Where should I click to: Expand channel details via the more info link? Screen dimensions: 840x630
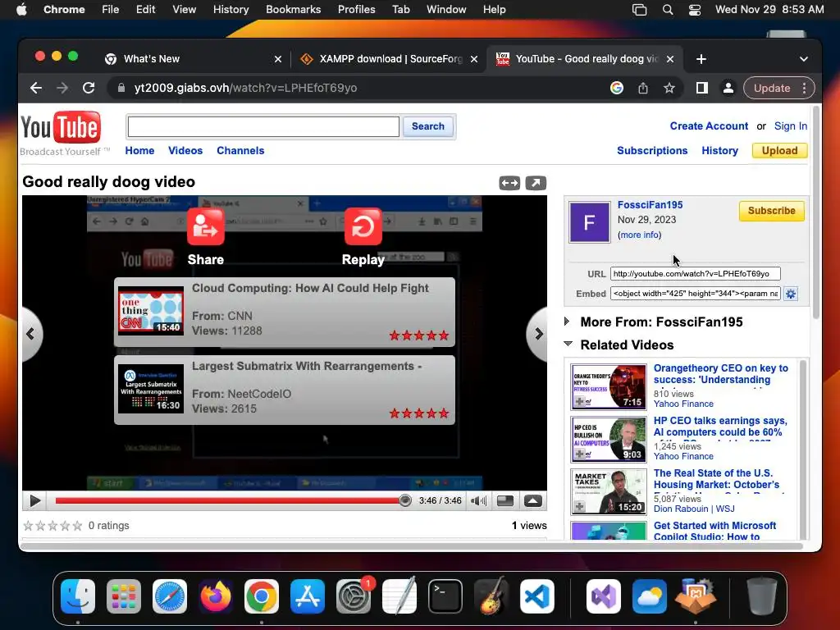point(640,235)
